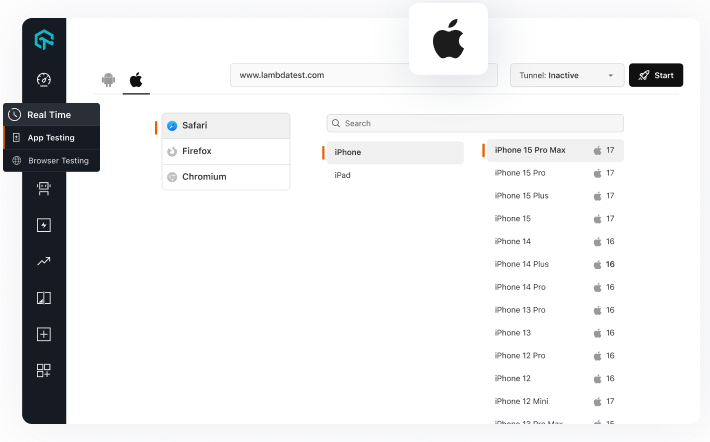
Task: Click the plus box icon in sidebar
Action: [44, 334]
